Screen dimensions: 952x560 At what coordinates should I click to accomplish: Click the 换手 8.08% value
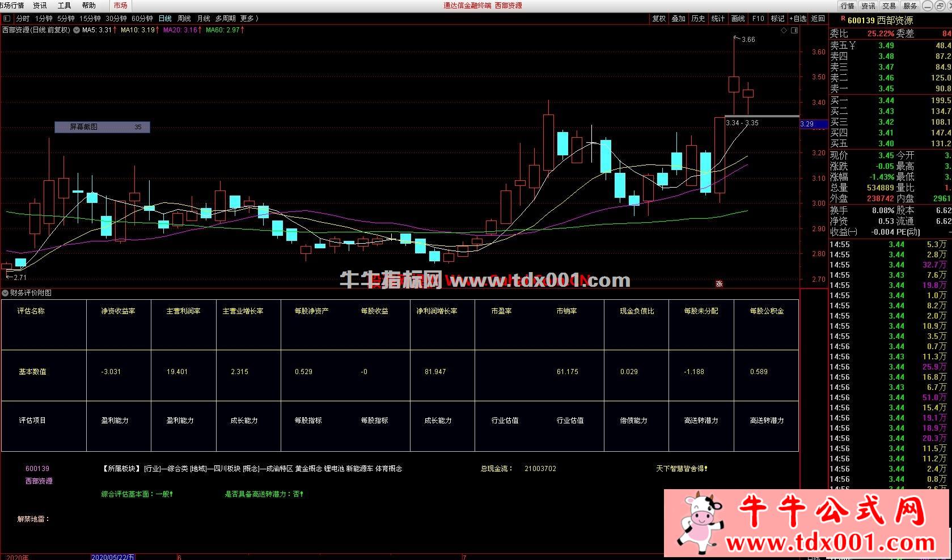(x=883, y=210)
